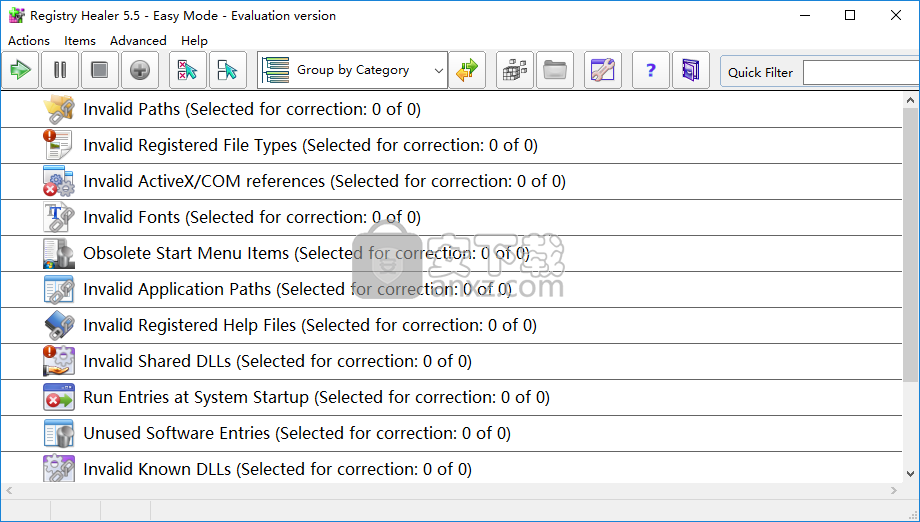Click Unused Software Entries icon

tap(59, 433)
